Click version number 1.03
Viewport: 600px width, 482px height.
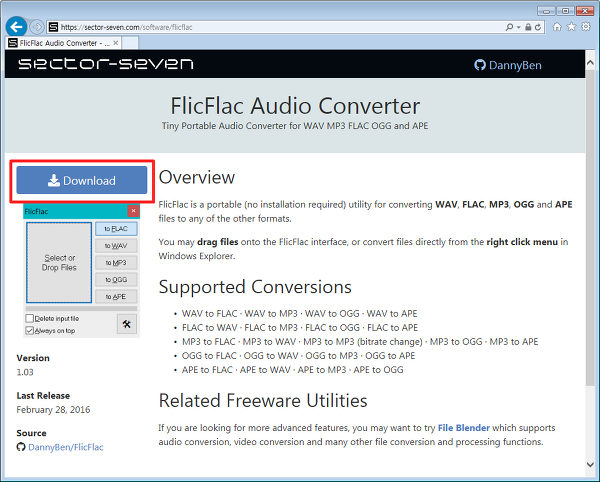[25, 372]
